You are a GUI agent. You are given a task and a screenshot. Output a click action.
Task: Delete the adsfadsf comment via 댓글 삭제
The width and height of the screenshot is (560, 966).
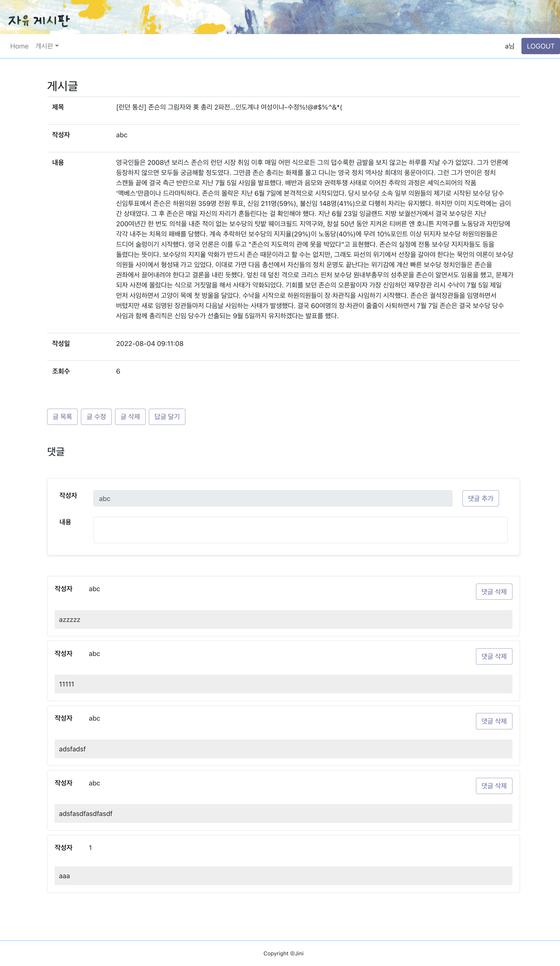[x=494, y=721]
